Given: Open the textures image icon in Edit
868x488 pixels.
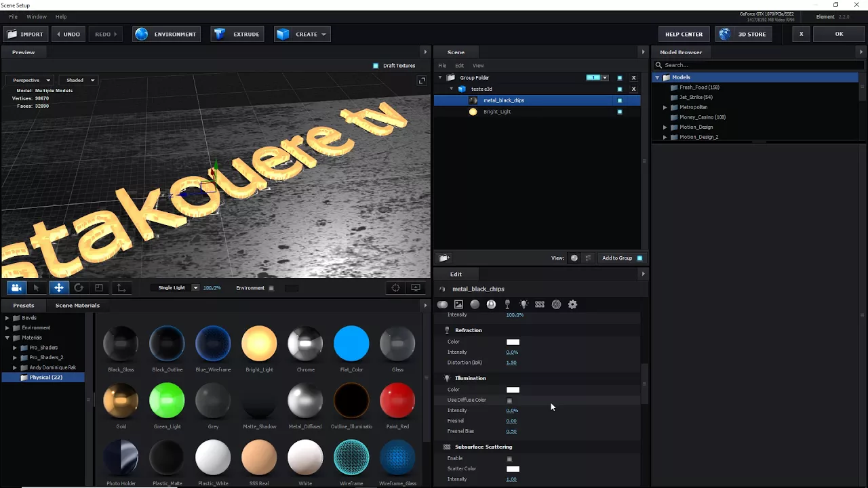Looking at the screenshot, I should (x=458, y=304).
